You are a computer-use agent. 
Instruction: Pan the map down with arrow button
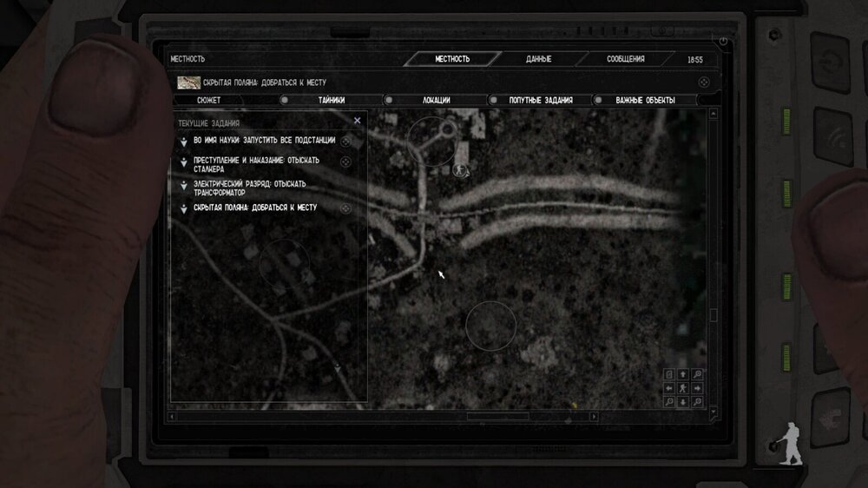[x=683, y=402]
